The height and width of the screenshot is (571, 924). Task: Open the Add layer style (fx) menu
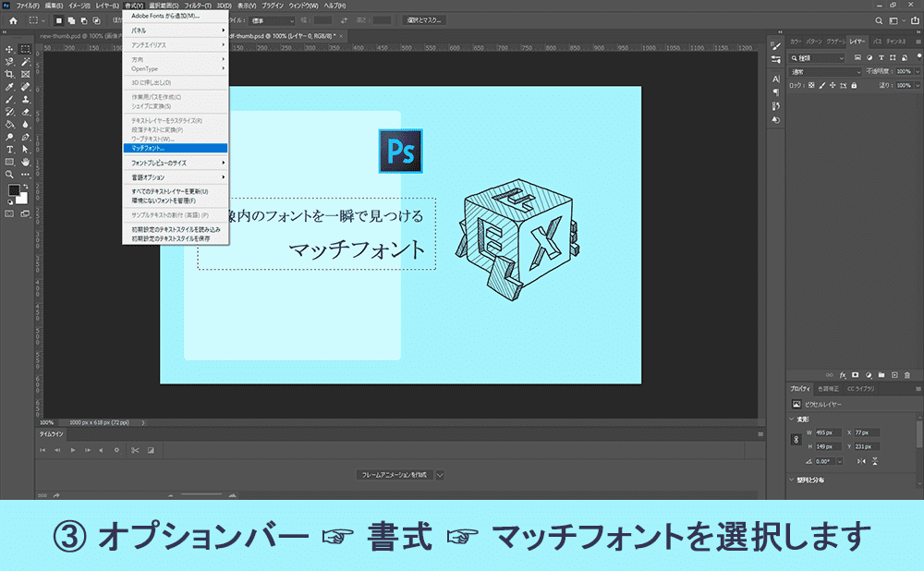[843, 375]
